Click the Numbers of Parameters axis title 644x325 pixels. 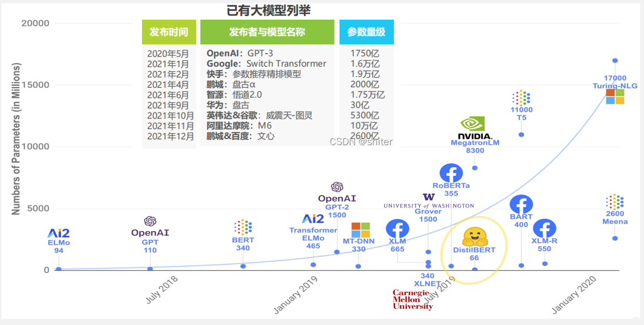16,139
